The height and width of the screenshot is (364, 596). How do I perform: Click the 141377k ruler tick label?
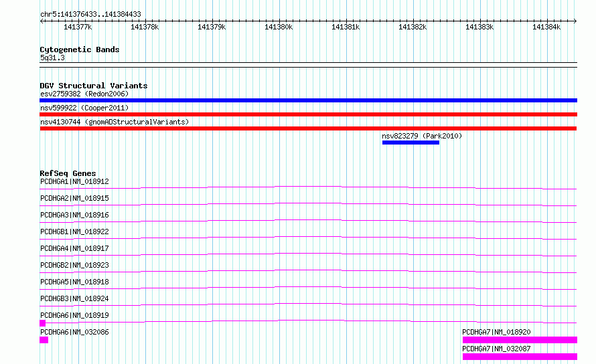tap(78, 27)
